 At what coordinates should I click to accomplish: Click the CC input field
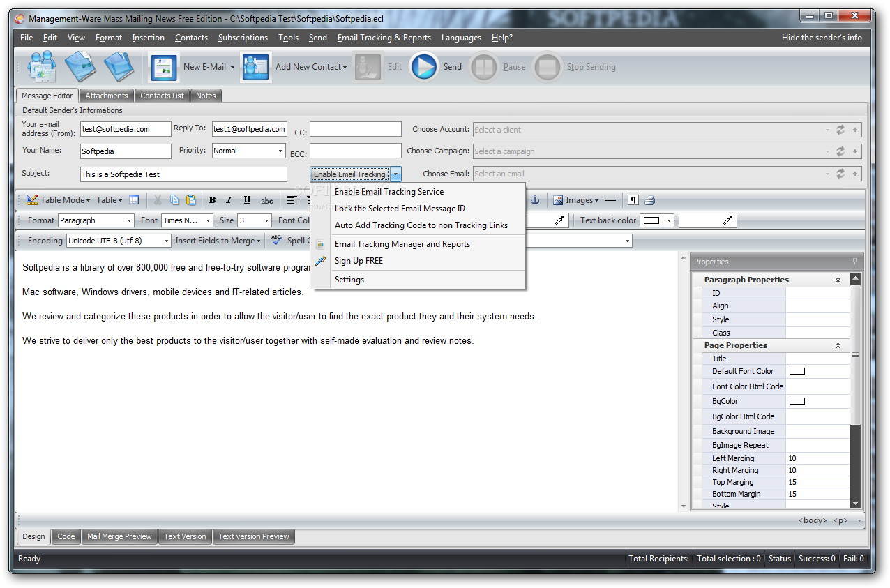pos(356,129)
